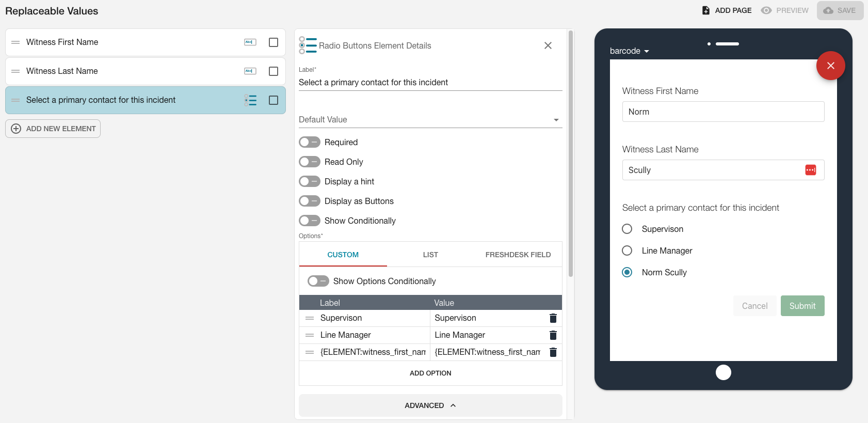
Task: Click the Save cloud icon
Action: tap(828, 10)
